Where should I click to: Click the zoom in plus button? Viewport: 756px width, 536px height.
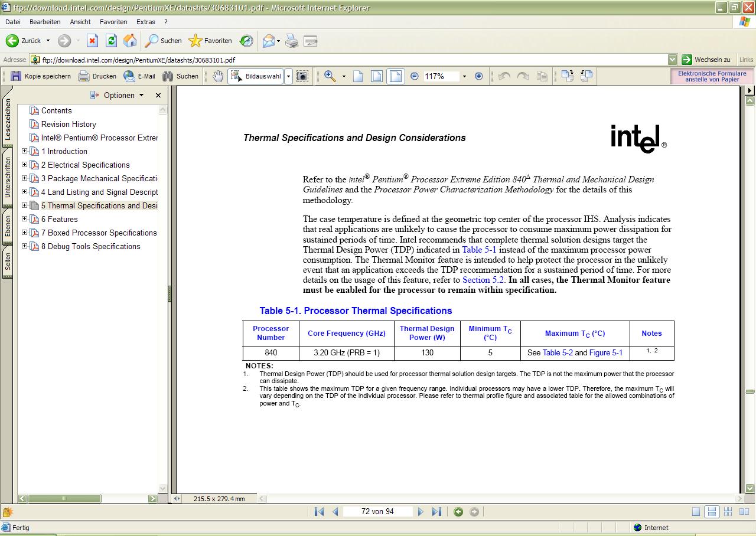click(478, 76)
